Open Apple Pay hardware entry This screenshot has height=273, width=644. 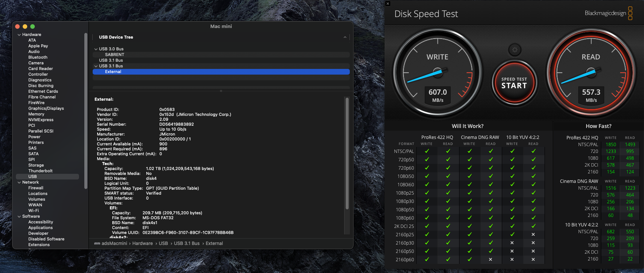38,46
